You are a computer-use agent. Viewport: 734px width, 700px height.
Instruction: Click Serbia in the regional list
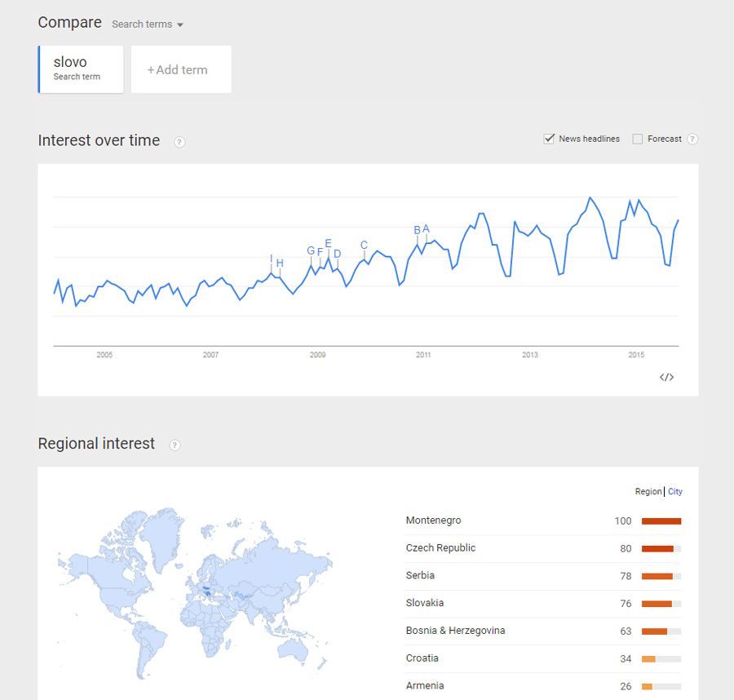[x=420, y=576]
